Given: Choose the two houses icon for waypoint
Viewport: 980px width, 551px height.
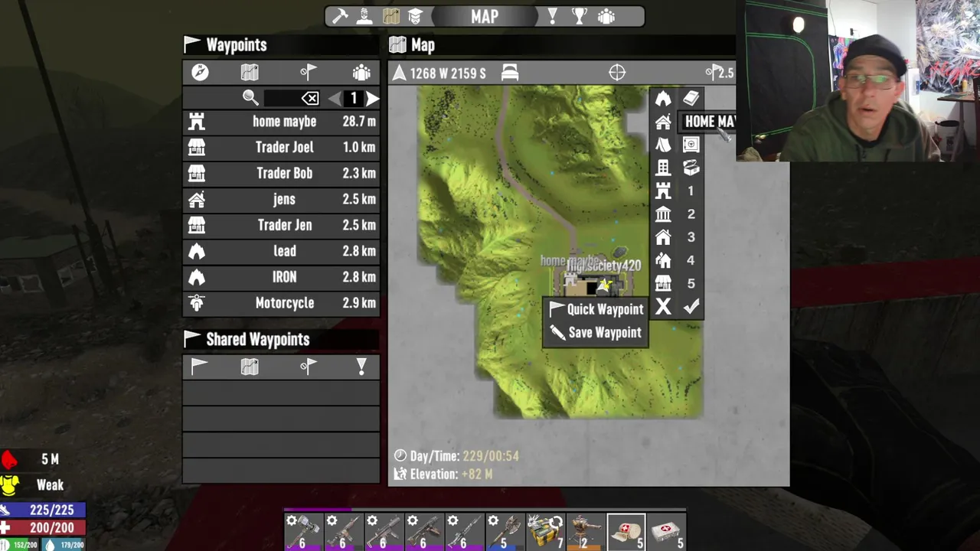Looking at the screenshot, I should (663, 260).
